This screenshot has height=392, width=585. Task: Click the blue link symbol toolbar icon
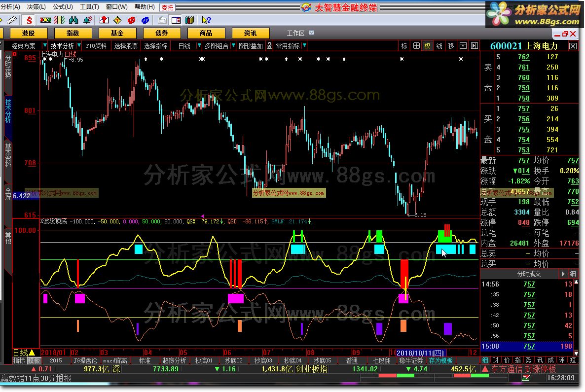(146, 20)
